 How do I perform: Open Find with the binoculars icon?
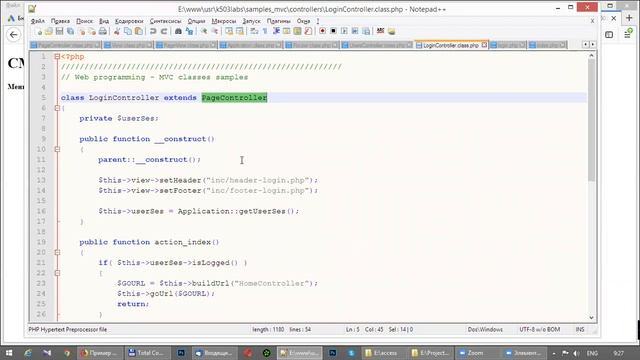point(178,31)
